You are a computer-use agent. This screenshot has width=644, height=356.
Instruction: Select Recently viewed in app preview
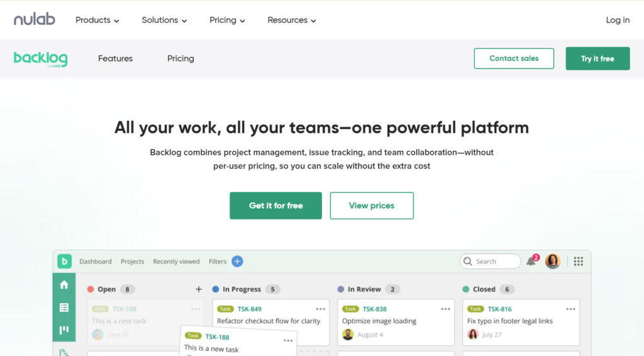tap(176, 262)
